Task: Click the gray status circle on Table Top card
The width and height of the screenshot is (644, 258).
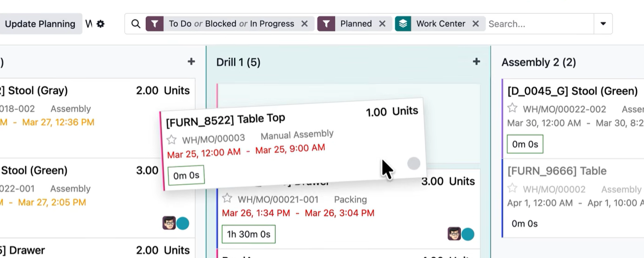Action: pos(414,163)
